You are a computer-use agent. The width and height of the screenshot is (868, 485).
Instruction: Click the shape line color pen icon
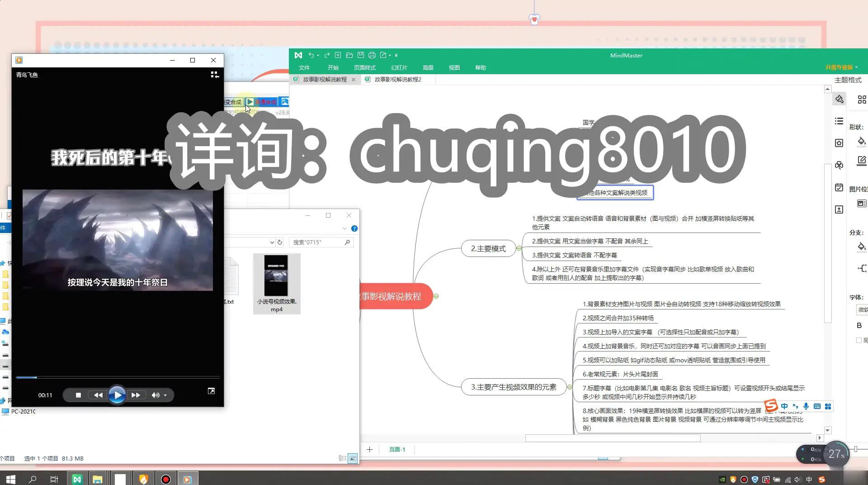coord(862,161)
